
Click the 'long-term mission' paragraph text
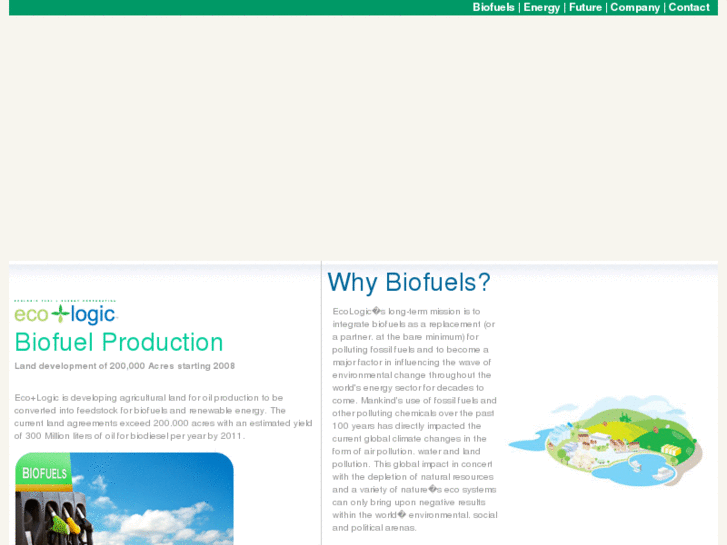click(x=415, y=419)
